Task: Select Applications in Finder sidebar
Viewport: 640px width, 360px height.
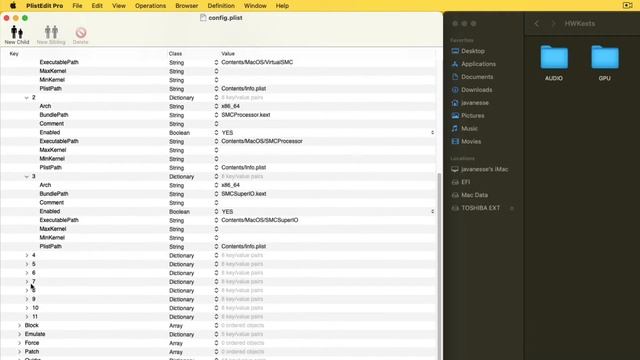Action: (478, 64)
